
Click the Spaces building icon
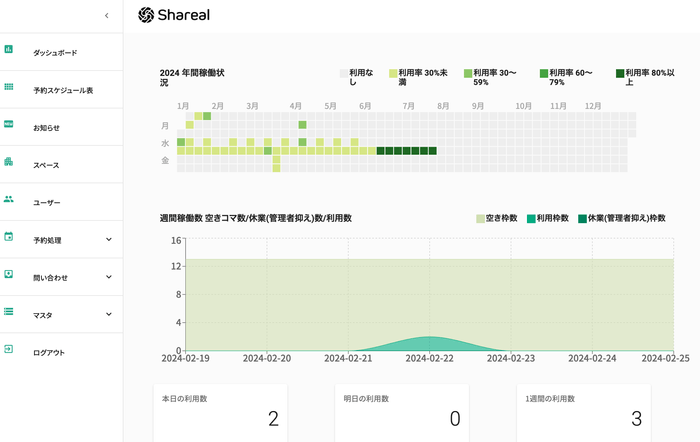9,162
